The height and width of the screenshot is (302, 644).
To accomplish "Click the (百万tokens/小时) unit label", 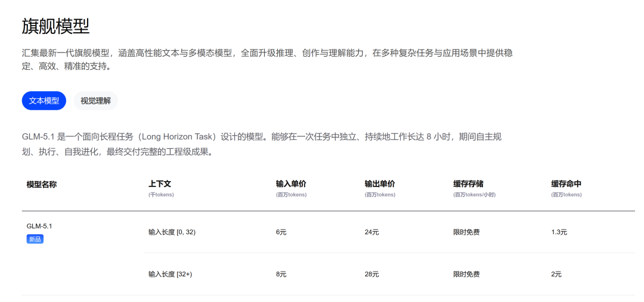I will [x=475, y=195].
